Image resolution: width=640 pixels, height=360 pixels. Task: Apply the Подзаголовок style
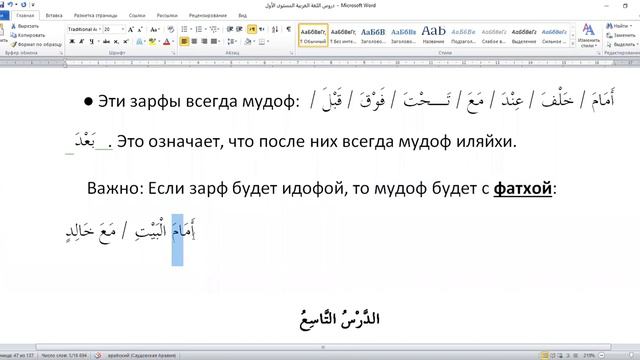click(463, 35)
